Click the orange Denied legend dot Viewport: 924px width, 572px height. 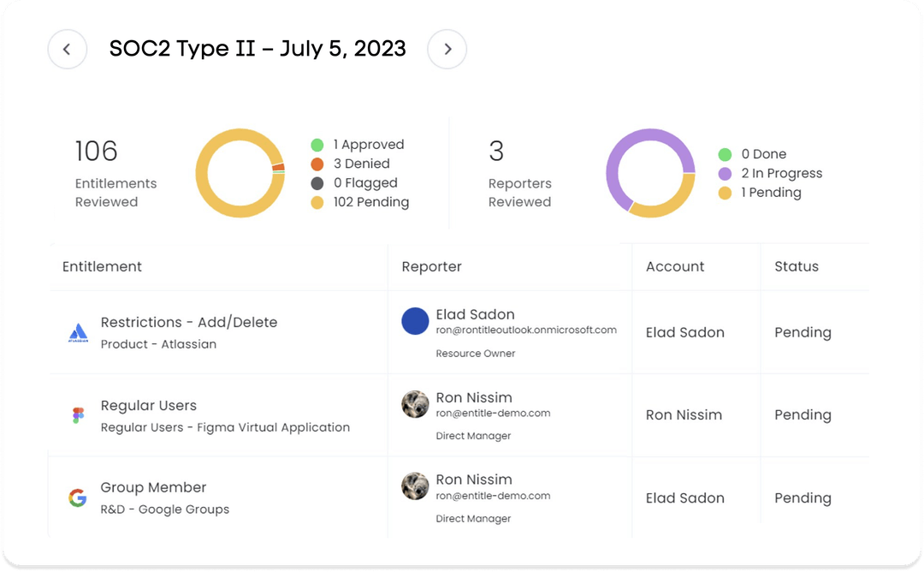(317, 164)
